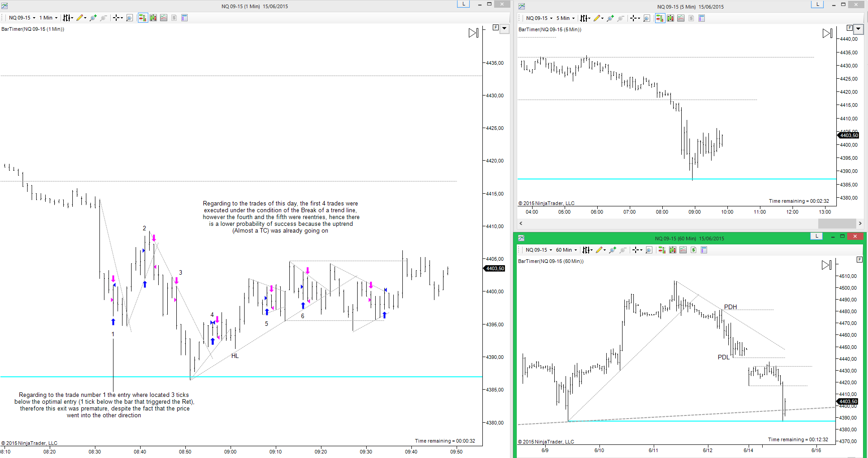Toggle the L link button on 1 Min window
Screen dimensions: 868x458
pyautogui.click(x=463, y=4)
